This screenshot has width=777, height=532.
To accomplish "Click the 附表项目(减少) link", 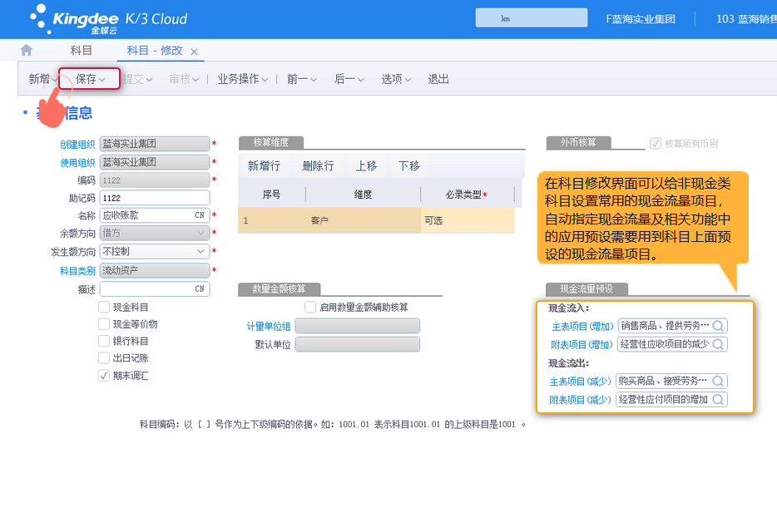I will pyautogui.click(x=581, y=400).
